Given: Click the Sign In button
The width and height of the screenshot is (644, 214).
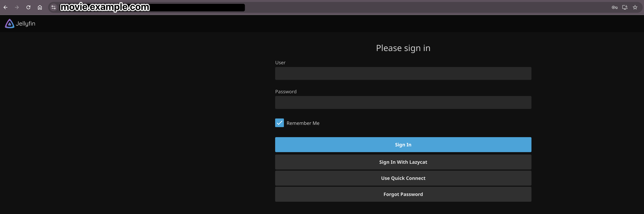Looking at the screenshot, I should click(403, 144).
